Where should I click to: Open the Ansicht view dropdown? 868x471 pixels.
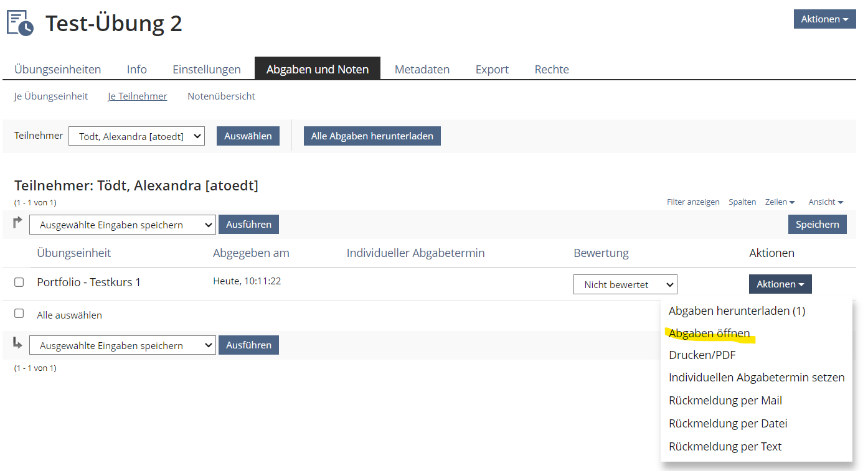pyautogui.click(x=826, y=202)
